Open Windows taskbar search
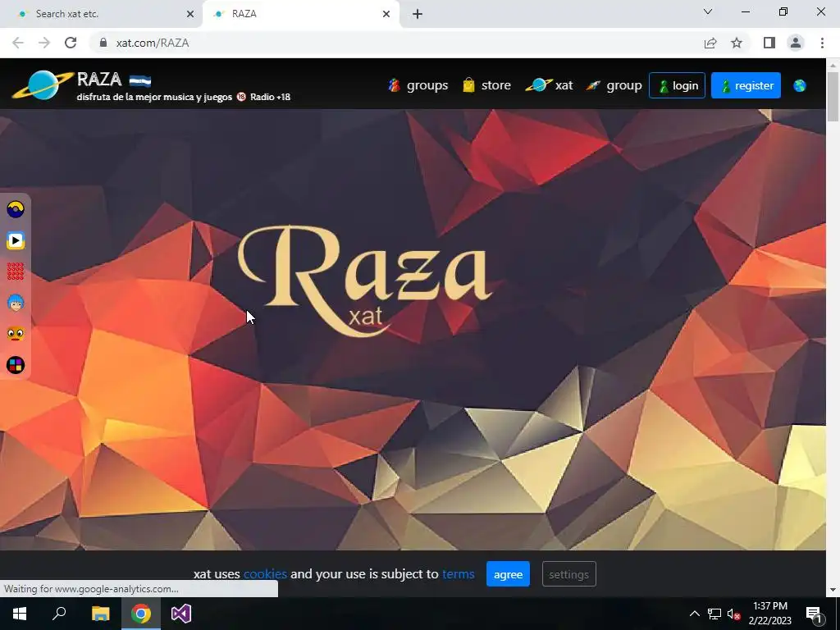This screenshot has height=630, width=840. 59,614
